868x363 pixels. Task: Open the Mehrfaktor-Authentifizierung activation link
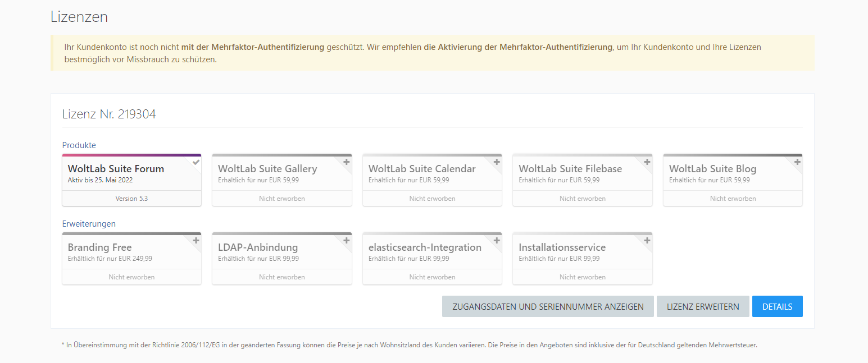tap(518, 47)
